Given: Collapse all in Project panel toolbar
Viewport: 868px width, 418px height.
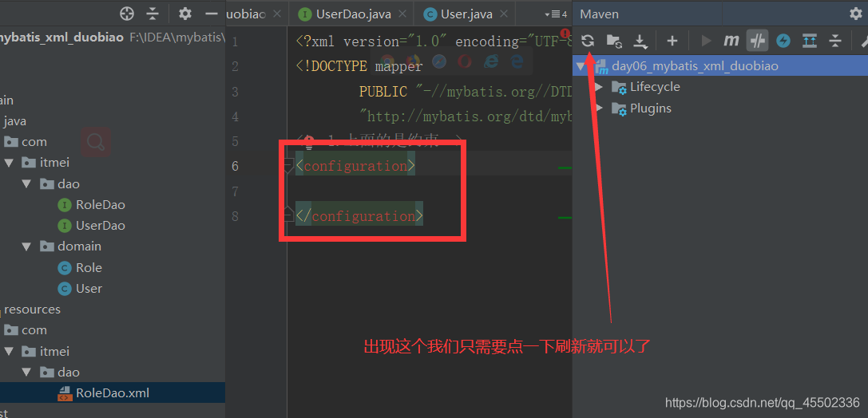Looking at the screenshot, I should pos(153,14).
